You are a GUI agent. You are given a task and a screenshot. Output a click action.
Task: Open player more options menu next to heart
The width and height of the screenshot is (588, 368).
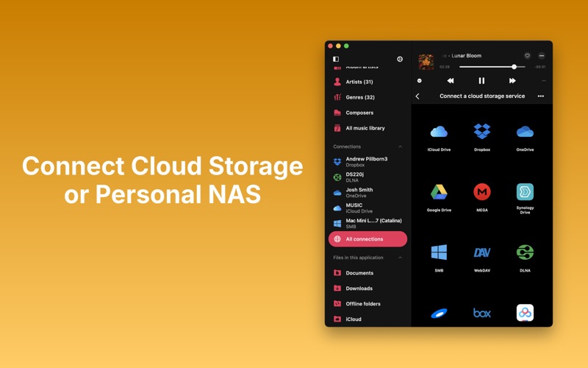(x=542, y=56)
